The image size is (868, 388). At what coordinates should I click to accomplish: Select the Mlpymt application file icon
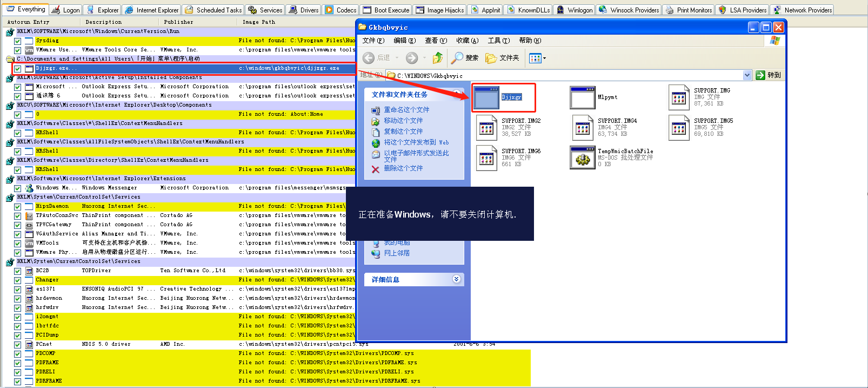(x=582, y=97)
